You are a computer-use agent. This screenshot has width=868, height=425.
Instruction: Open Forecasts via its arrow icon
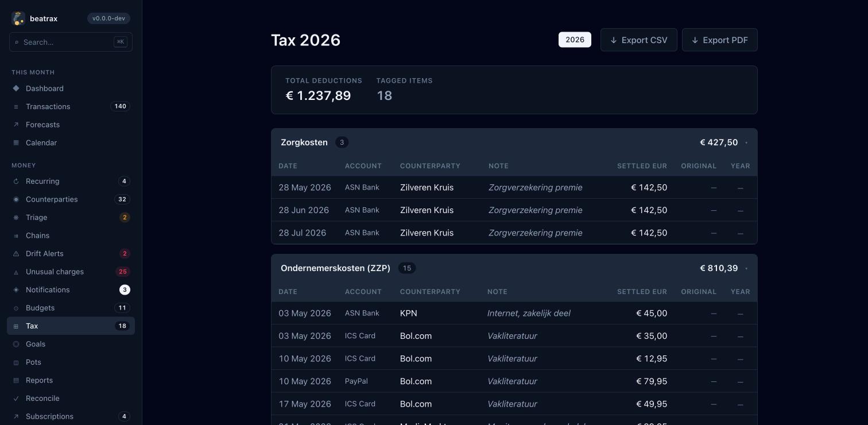16,125
